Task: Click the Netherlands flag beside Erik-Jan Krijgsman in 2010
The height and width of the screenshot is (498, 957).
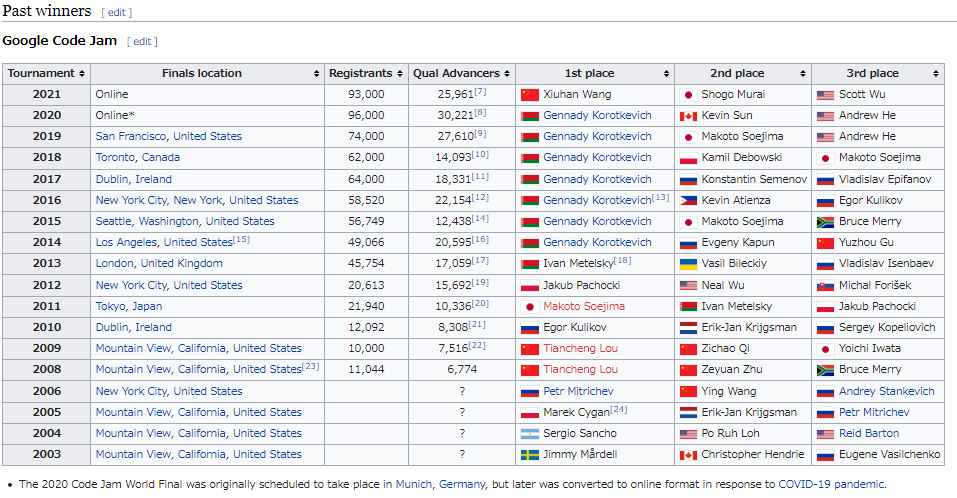Action: pos(688,328)
